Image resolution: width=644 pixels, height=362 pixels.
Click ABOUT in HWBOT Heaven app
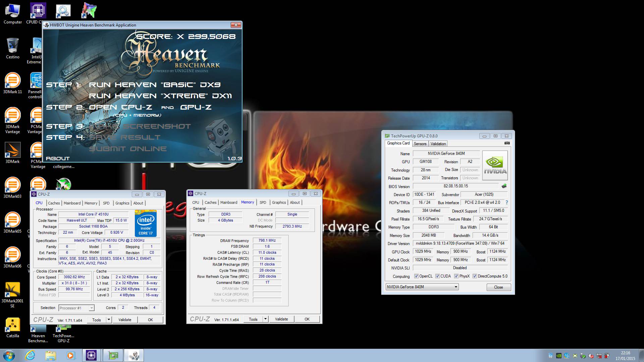pyautogui.click(x=58, y=159)
